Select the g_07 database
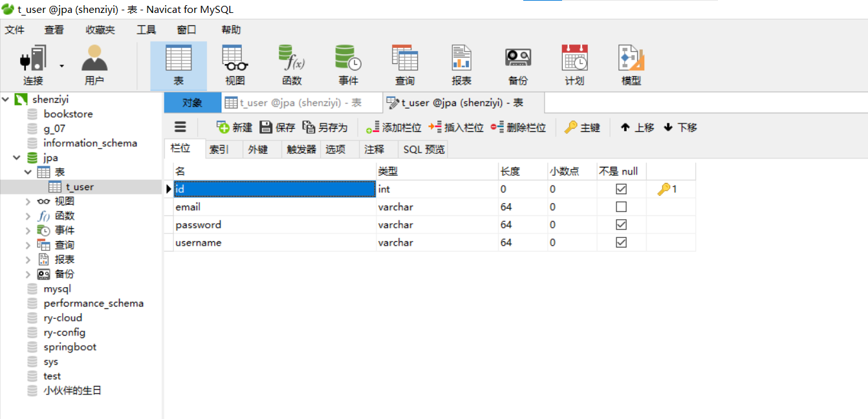 pyautogui.click(x=54, y=128)
